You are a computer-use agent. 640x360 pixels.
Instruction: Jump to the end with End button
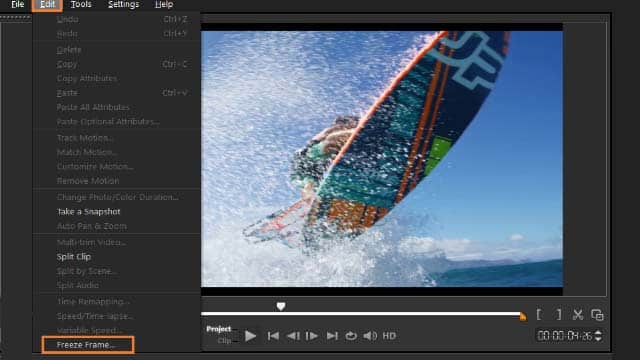332,336
